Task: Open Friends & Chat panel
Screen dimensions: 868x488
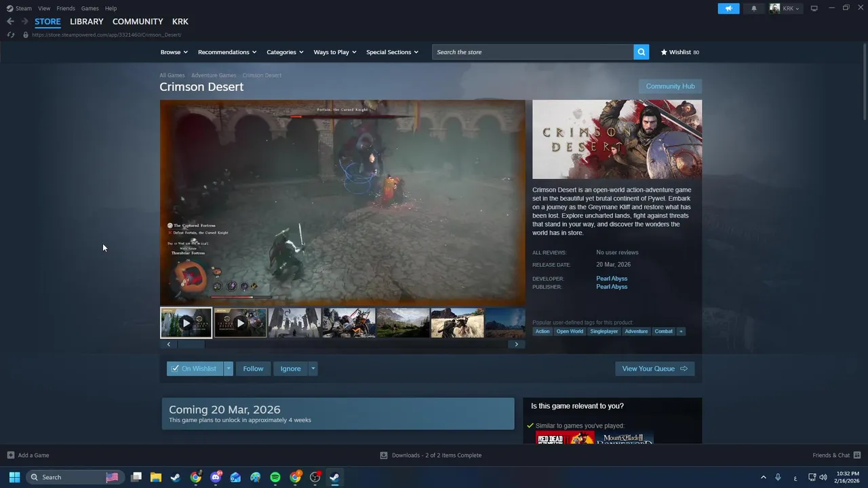Action: pos(837,455)
